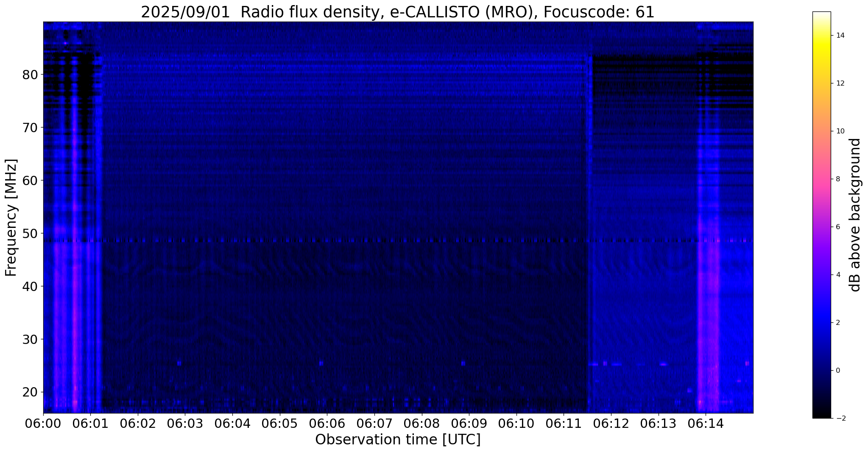Click the 06:14 time tick label
The width and height of the screenshot is (868, 452).
pos(706,424)
